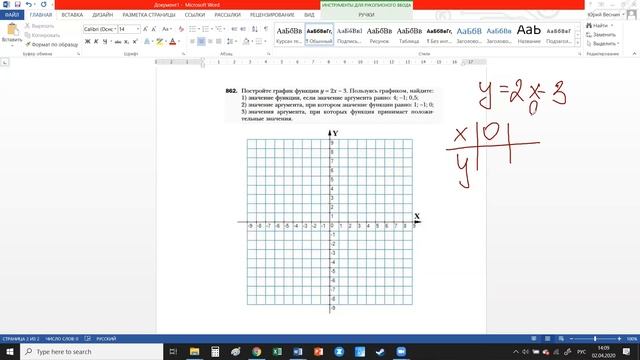Viewport: 640px width, 360px height.
Task: Click the bullet list icon
Action: click(192, 29)
